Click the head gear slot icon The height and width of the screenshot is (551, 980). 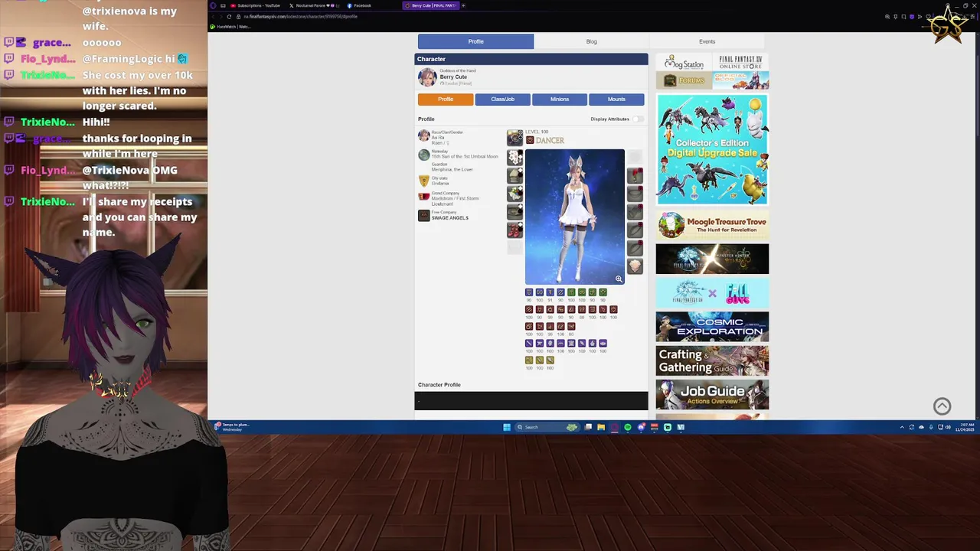(514, 157)
